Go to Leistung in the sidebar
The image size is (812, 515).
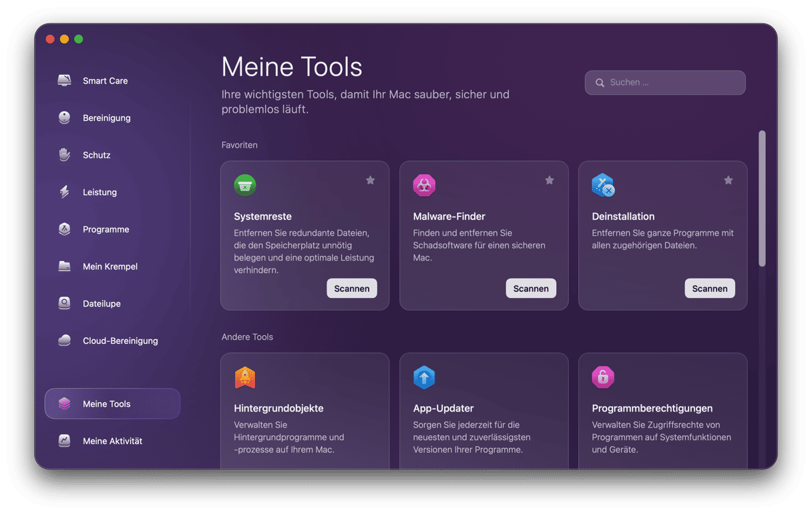(99, 192)
